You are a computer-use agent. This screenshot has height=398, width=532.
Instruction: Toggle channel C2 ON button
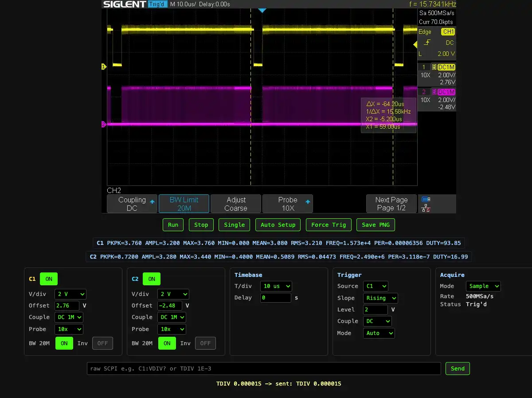point(152,279)
